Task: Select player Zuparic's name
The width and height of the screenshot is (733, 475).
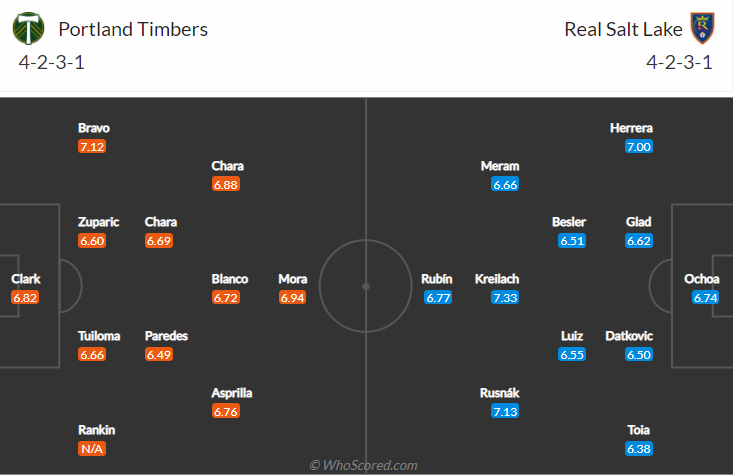Action: point(99,222)
